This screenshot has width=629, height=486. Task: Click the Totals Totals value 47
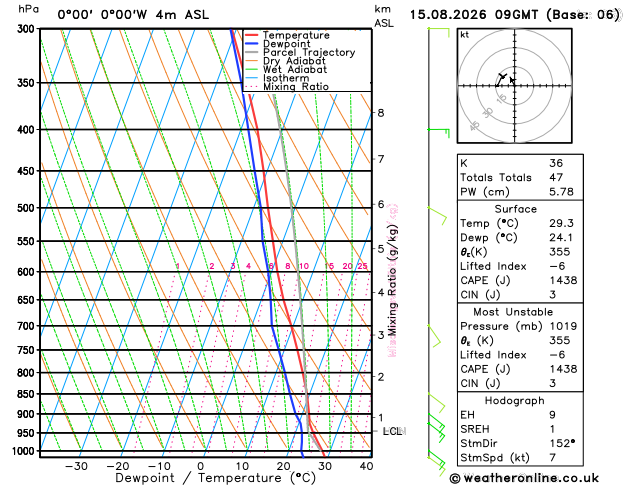556,177
